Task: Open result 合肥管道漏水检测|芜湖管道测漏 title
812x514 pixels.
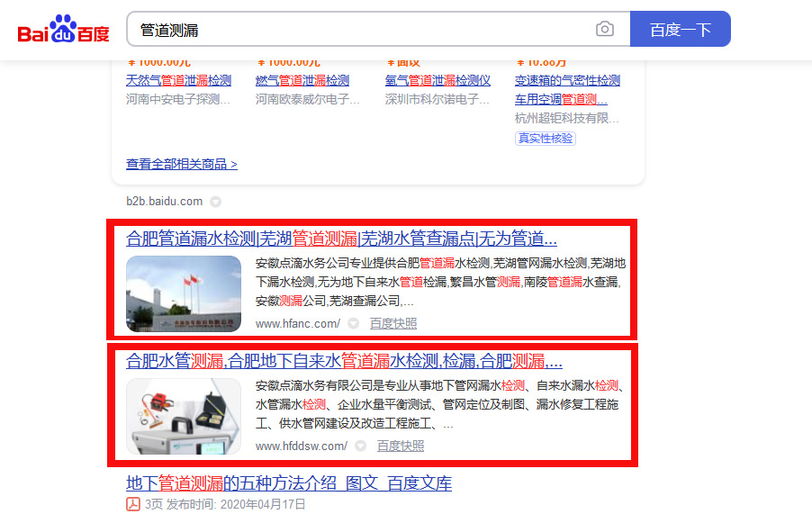Action: (x=341, y=239)
